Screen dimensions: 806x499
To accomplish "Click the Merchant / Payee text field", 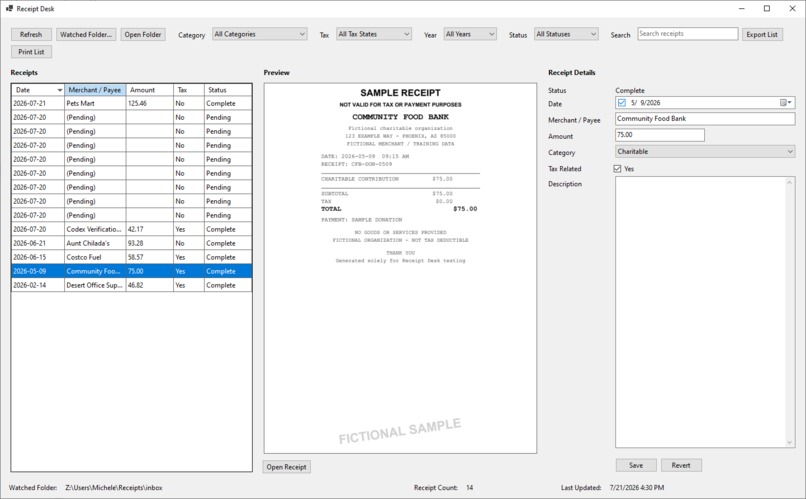I will point(705,119).
